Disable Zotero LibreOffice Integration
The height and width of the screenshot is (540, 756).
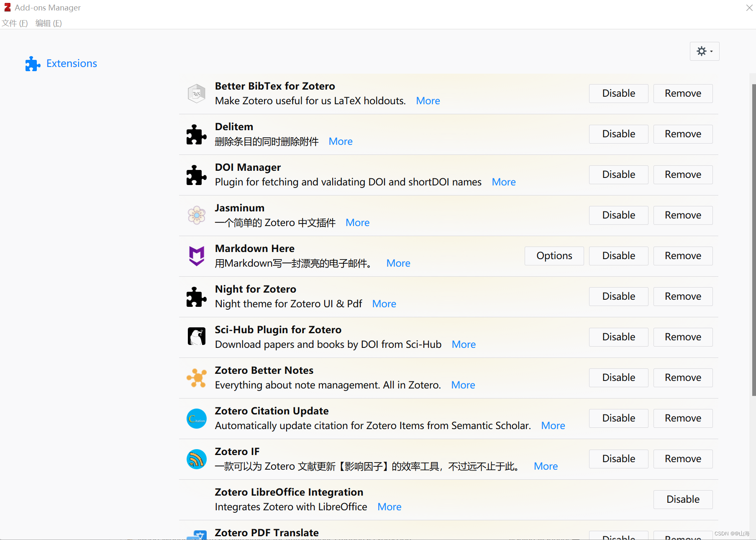click(x=683, y=499)
